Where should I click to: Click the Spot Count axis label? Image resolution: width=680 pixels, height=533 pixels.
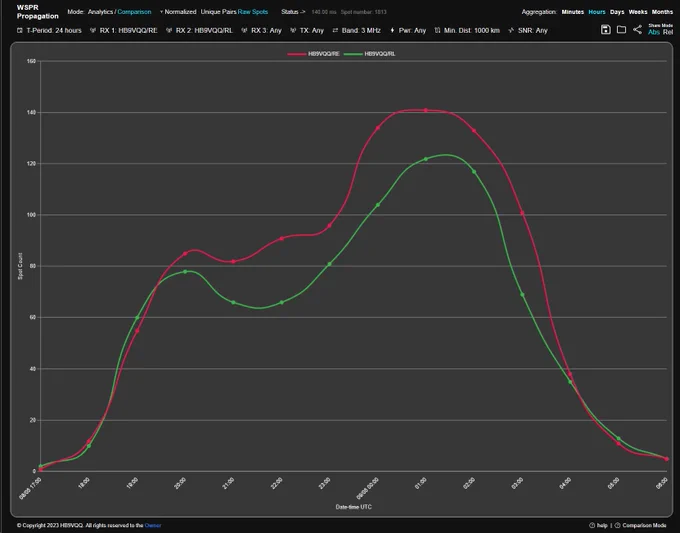[x=20, y=266]
